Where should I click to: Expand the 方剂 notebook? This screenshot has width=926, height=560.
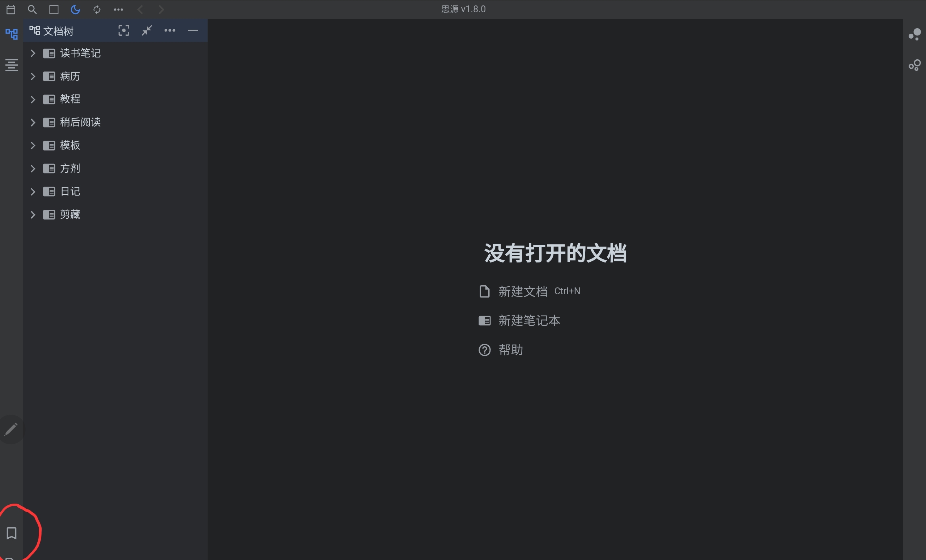coord(33,168)
